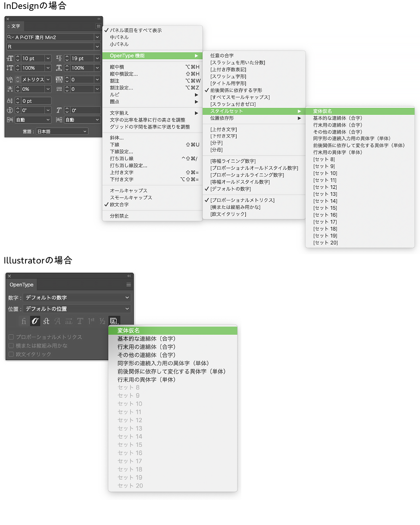Screen dimensions: 420x525
Task: Collapse the InDesign 文字 panel via double-arrow icon
Action: [x=99, y=19]
